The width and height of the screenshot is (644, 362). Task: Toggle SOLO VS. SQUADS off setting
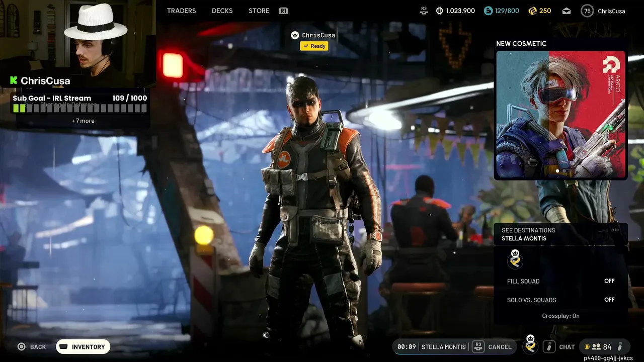tap(560, 300)
